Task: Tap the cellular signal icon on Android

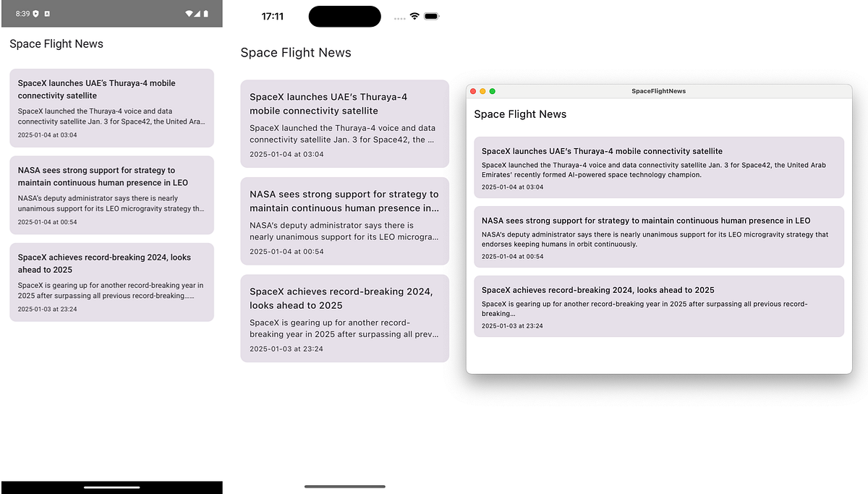Action: 198,16
